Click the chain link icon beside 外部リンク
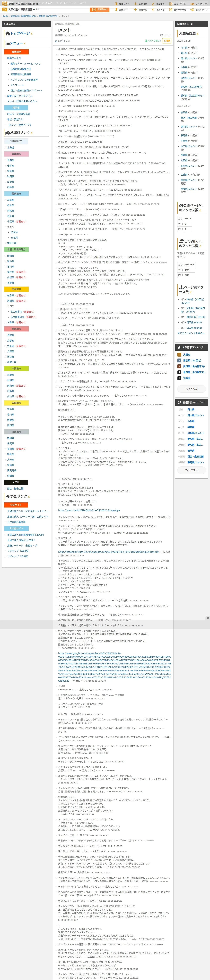This screenshot has height=980, width=210. point(8,497)
